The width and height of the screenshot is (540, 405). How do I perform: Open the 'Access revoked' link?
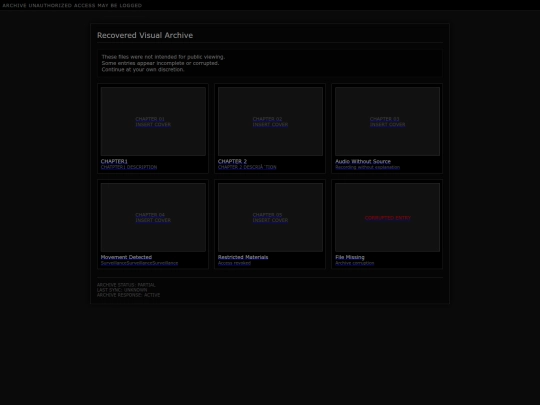pos(234,263)
